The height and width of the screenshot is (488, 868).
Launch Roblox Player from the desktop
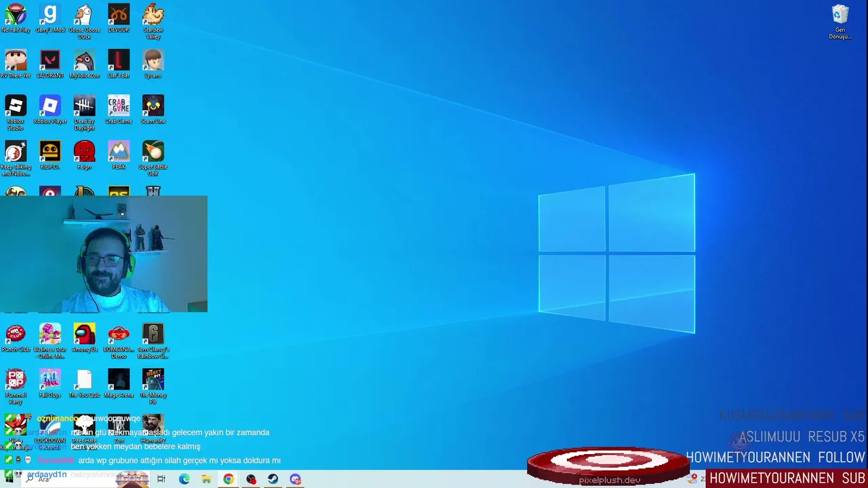(50, 109)
